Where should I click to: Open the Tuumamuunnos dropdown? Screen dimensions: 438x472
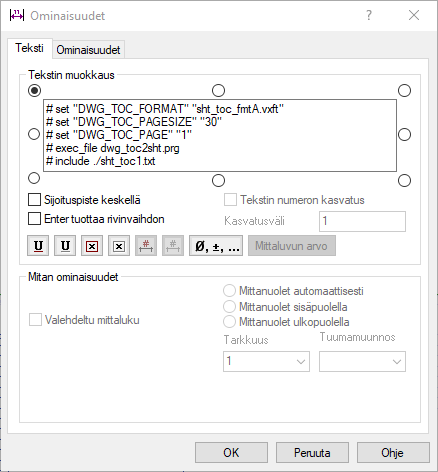click(x=362, y=361)
